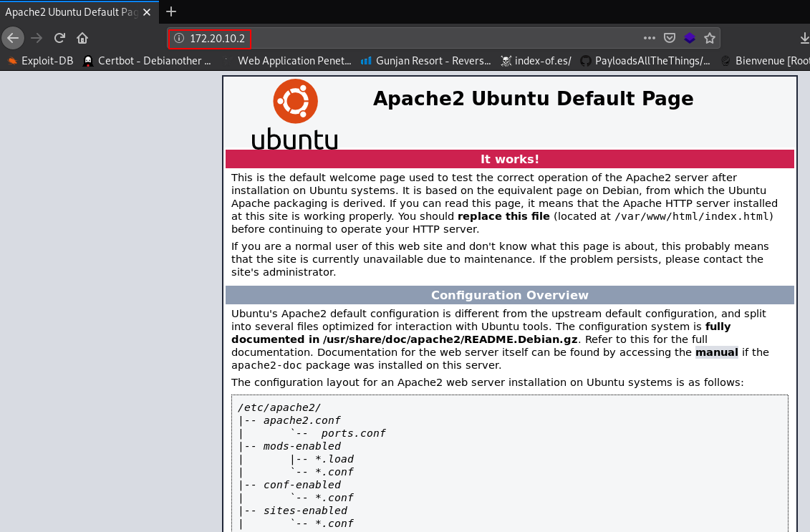
Task: Click the It works! banner text
Action: 510,159
